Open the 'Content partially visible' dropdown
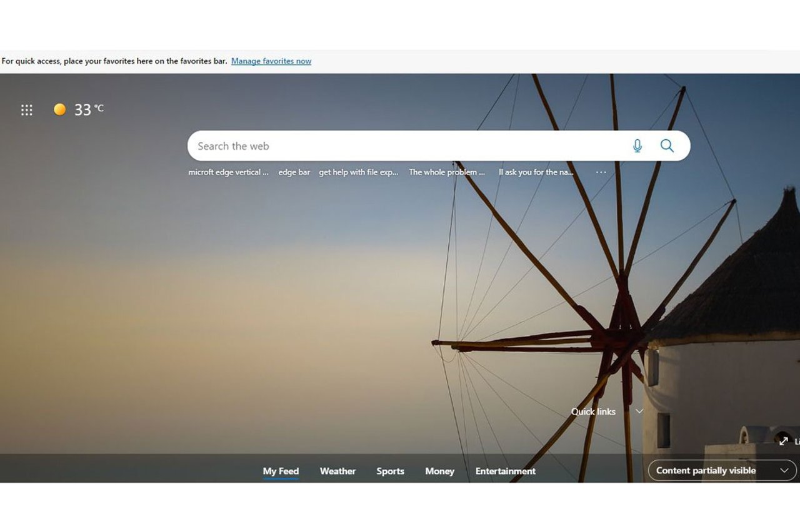 722,470
